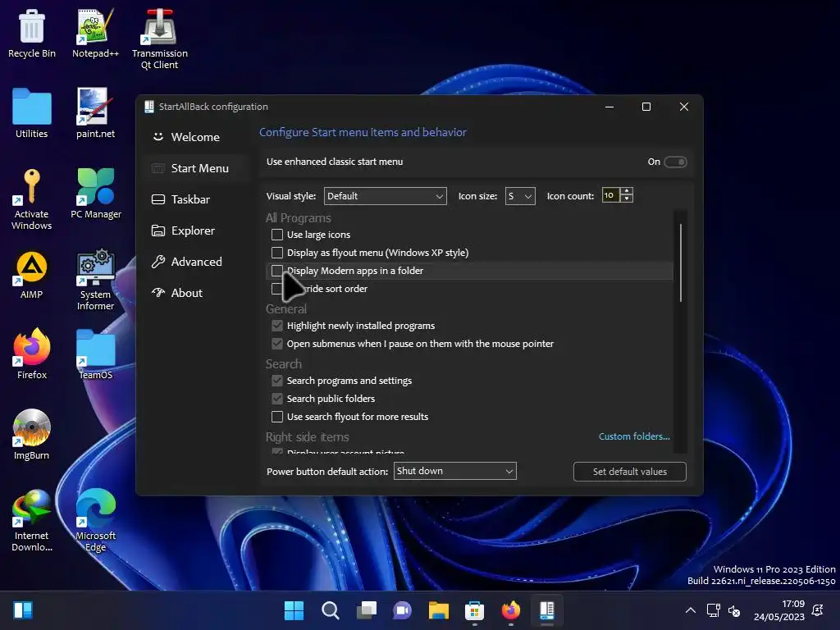This screenshot has width=840, height=630.
Task: Select the AIMP desktop shortcut
Action: click(x=32, y=275)
